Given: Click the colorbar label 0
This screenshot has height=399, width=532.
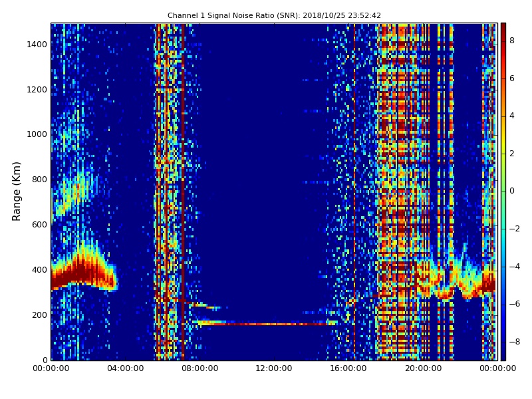Looking at the screenshot, I should [512, 191].
